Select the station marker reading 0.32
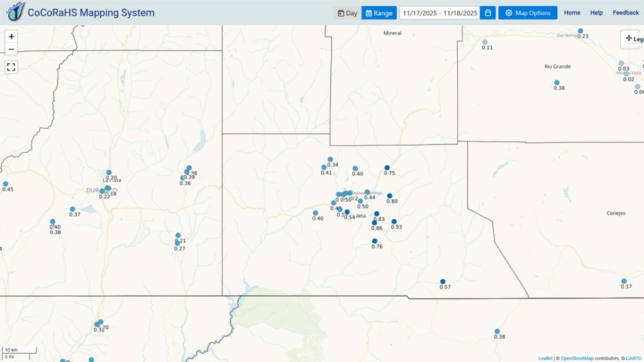 (x=97, y=324)
